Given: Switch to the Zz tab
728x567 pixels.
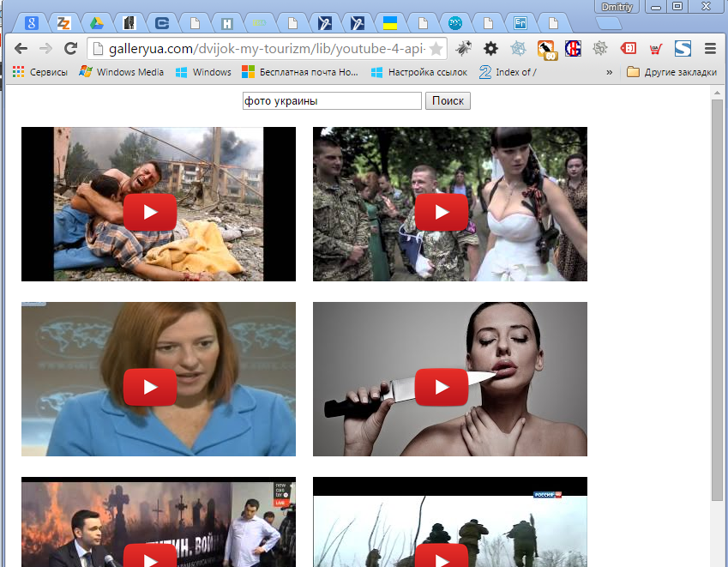Looking at the screenshot, I should pyautogui.click(x=63, y=23).
